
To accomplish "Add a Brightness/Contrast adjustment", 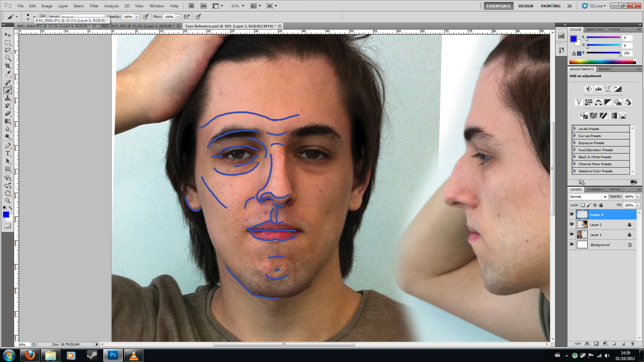I will point(588,89).
